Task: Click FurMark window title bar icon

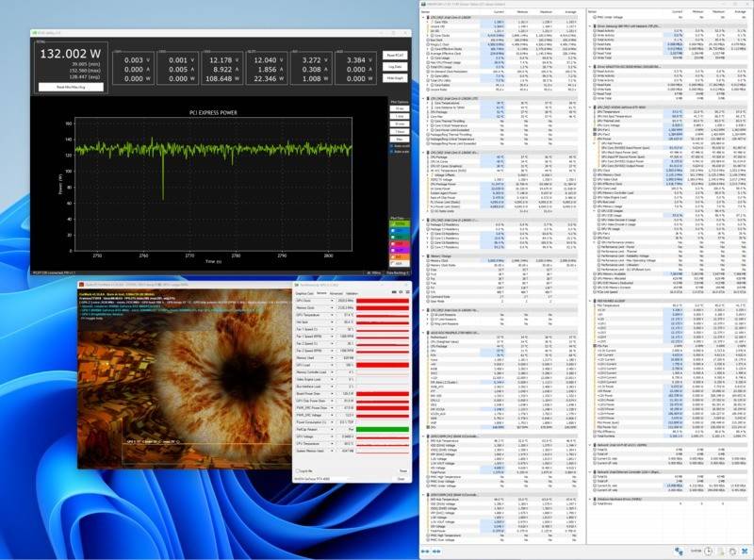Action: click(82, 285)
